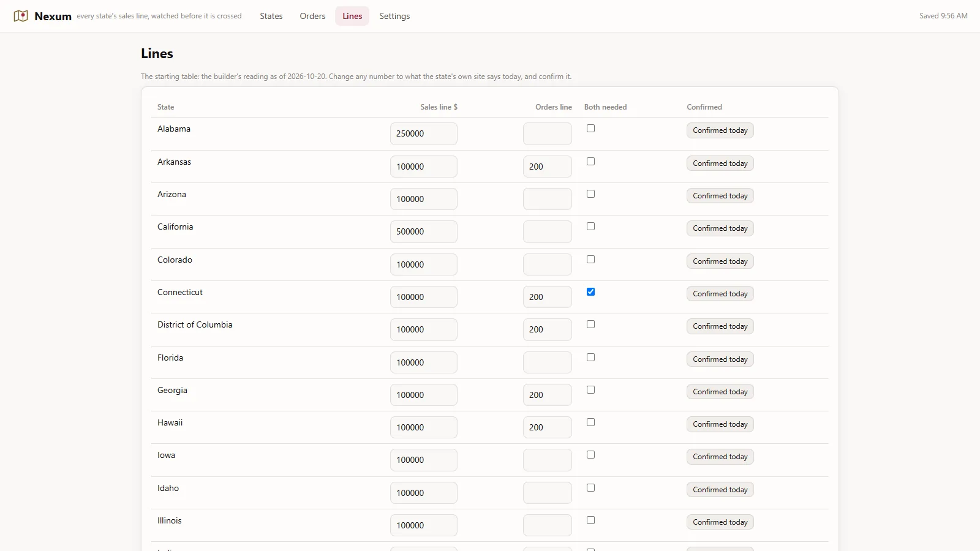The height and width of the screenshot is (551, 980).
Task: Enable Both needed for California
Action: 590,227
